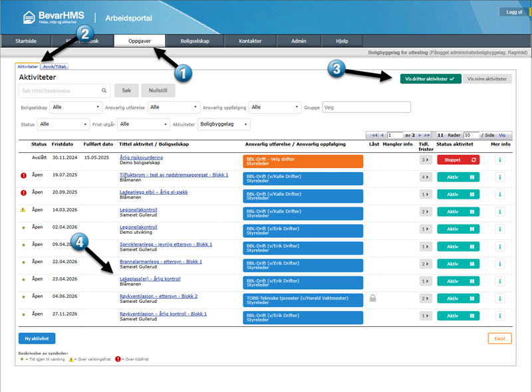Toggle Stoppet status on Årlig risikovurdering

pyautogui.click(x=458, y=159)
